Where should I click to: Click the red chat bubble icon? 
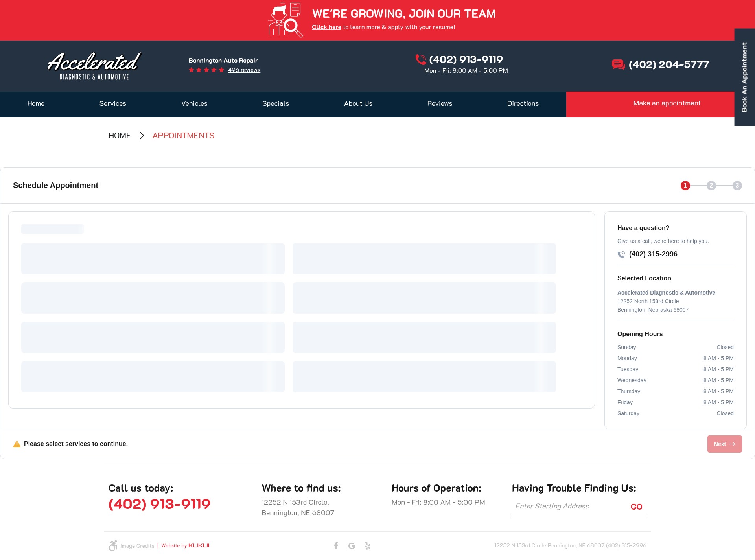(x=618, y=64)
